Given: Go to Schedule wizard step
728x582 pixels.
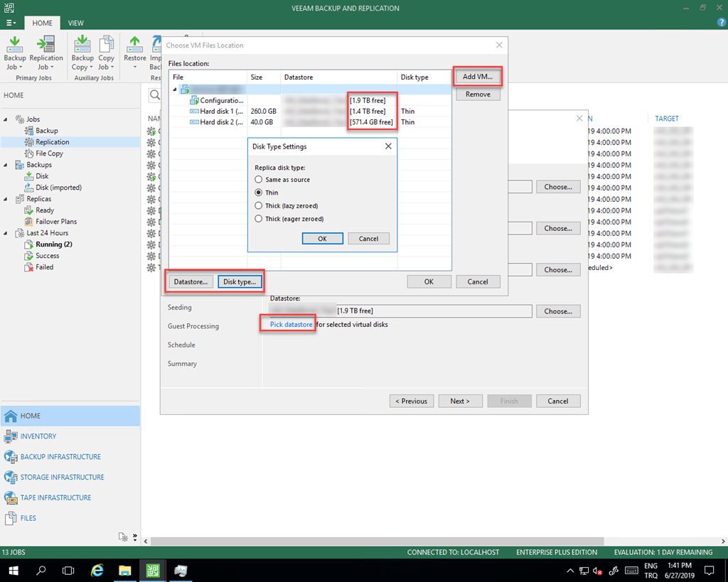Looking at the screenshot, I should [x=181, y=345].
